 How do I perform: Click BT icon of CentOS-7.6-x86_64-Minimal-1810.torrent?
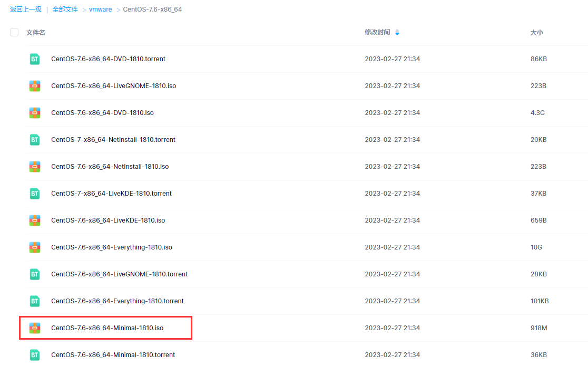[35, 355]
